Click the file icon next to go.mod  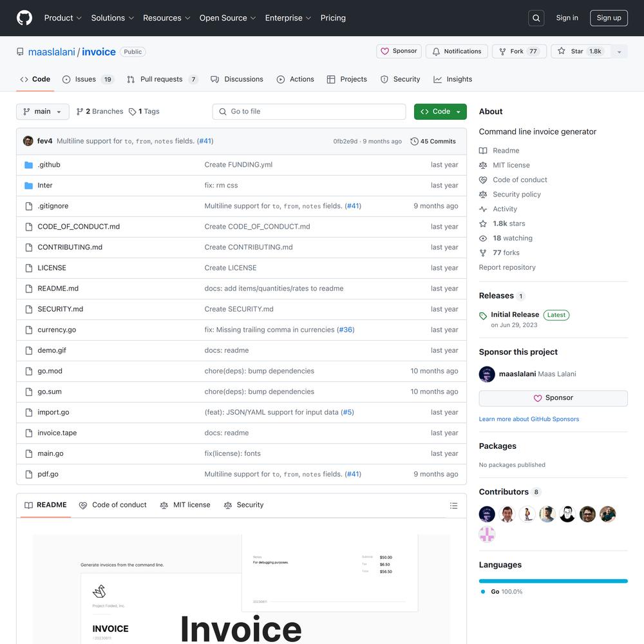click(29, 372)
